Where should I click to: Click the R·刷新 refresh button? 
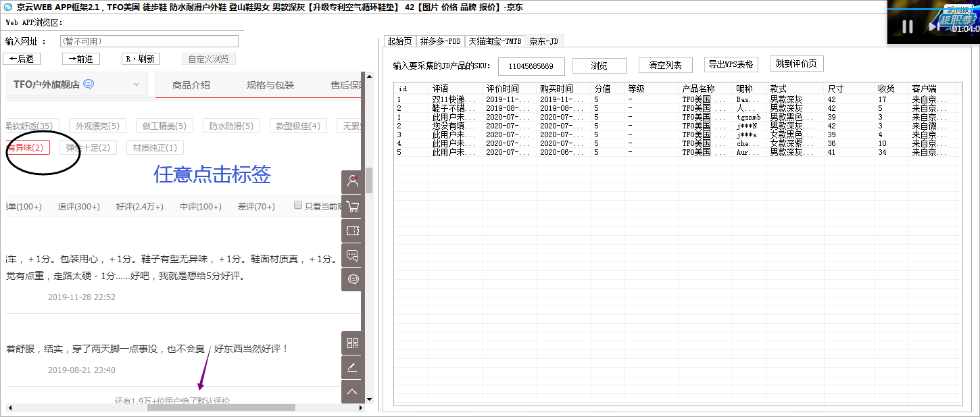pyautogui.click(x=141, y=59)
